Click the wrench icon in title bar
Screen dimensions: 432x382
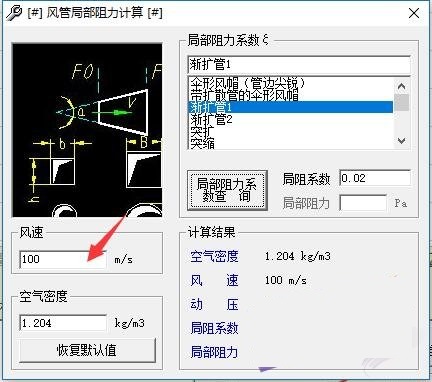[14, 13]
